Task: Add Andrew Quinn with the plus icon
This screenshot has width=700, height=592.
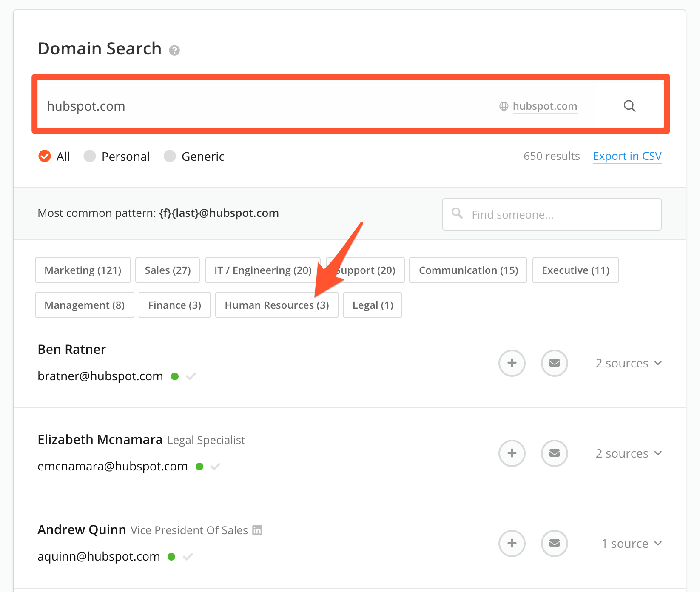Action: pos(512,544)
